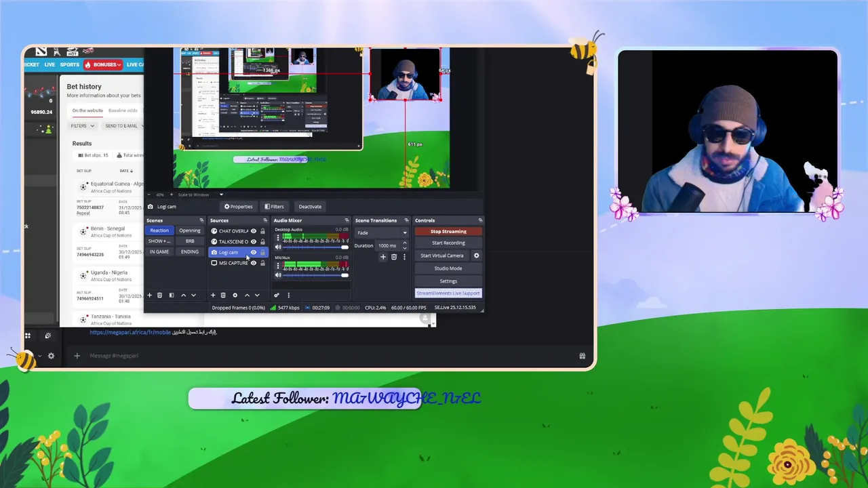Pop out the Audio Mixer dock

[x=347, y=220]
